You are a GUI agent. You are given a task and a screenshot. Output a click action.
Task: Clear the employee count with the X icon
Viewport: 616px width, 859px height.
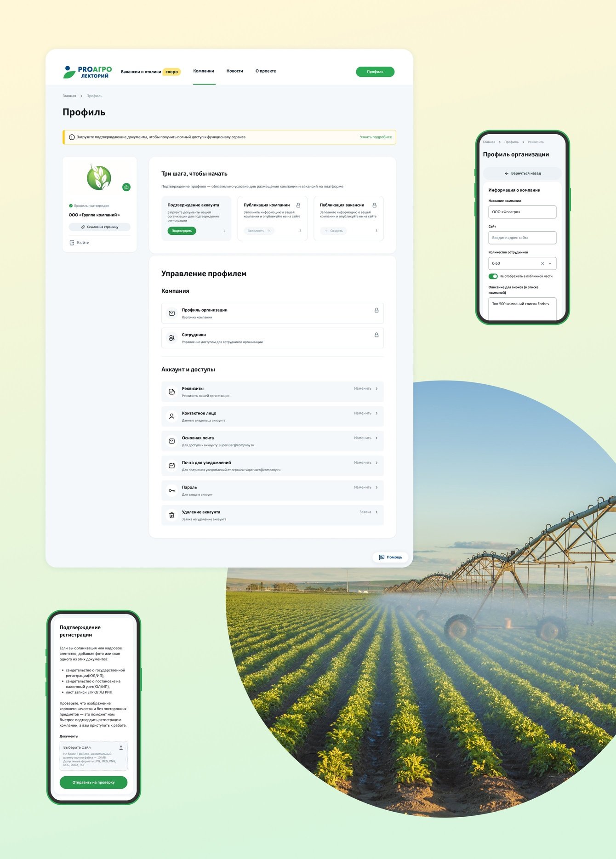542,263
